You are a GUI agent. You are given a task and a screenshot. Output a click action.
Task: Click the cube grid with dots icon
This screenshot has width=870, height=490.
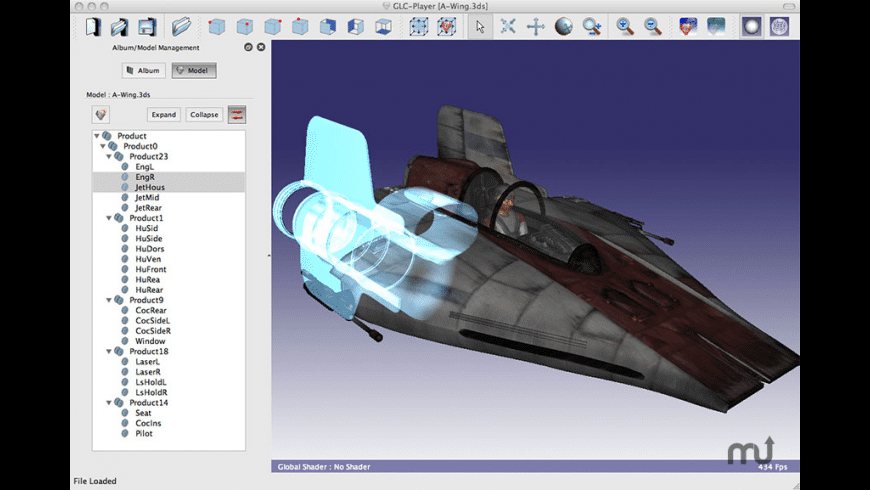pos(418,27)
